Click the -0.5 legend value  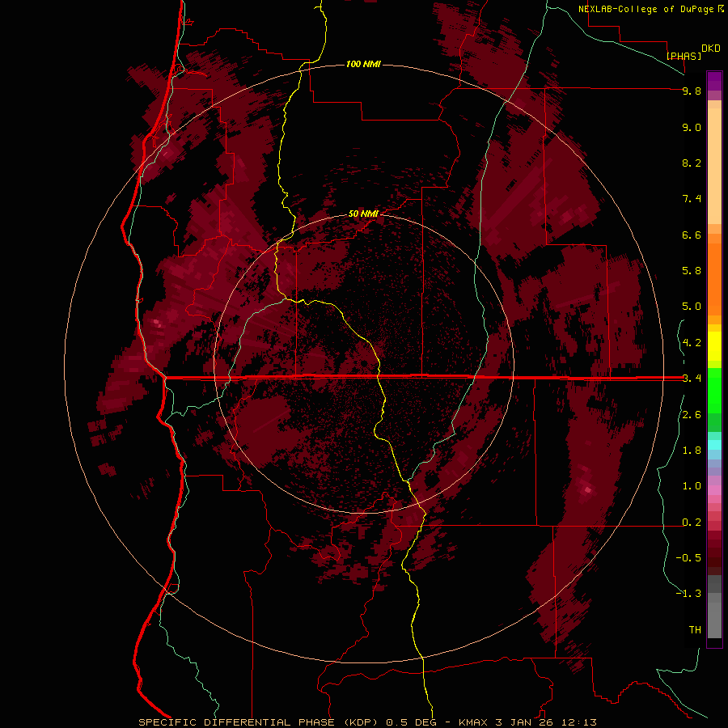point(688,558)
